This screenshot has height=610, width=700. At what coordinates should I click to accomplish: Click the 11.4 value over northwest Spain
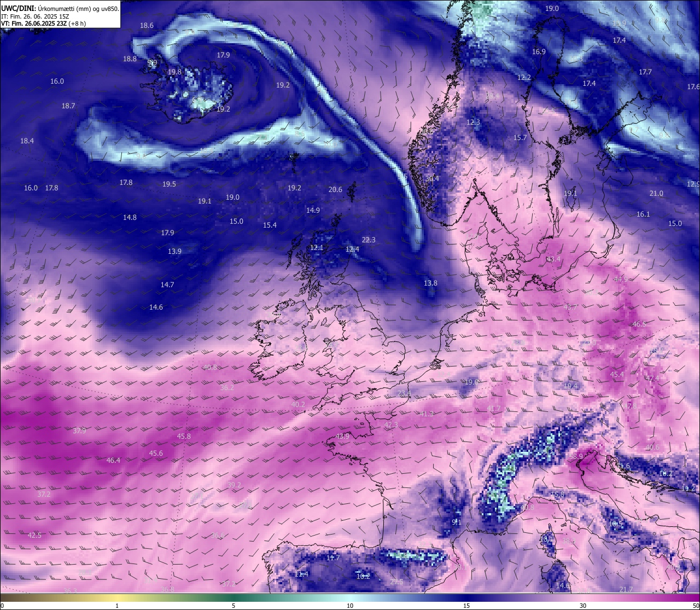301,574
